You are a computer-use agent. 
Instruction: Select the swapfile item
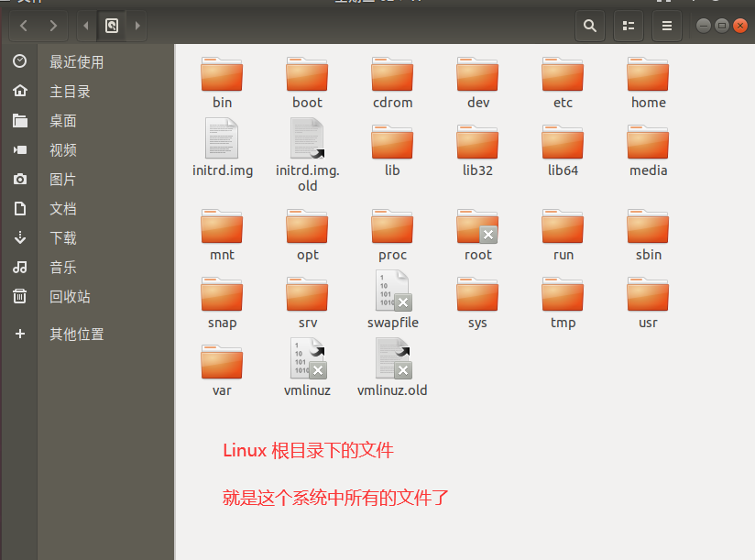[392, 295]
